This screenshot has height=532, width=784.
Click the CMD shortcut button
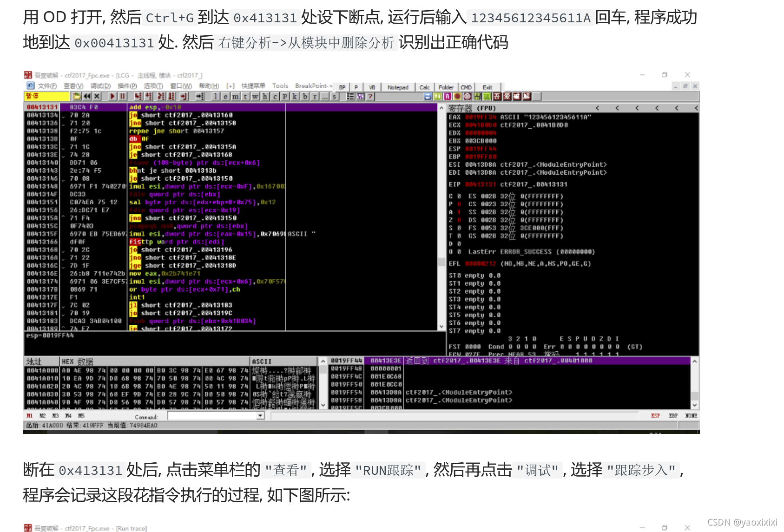coord(466,87)
